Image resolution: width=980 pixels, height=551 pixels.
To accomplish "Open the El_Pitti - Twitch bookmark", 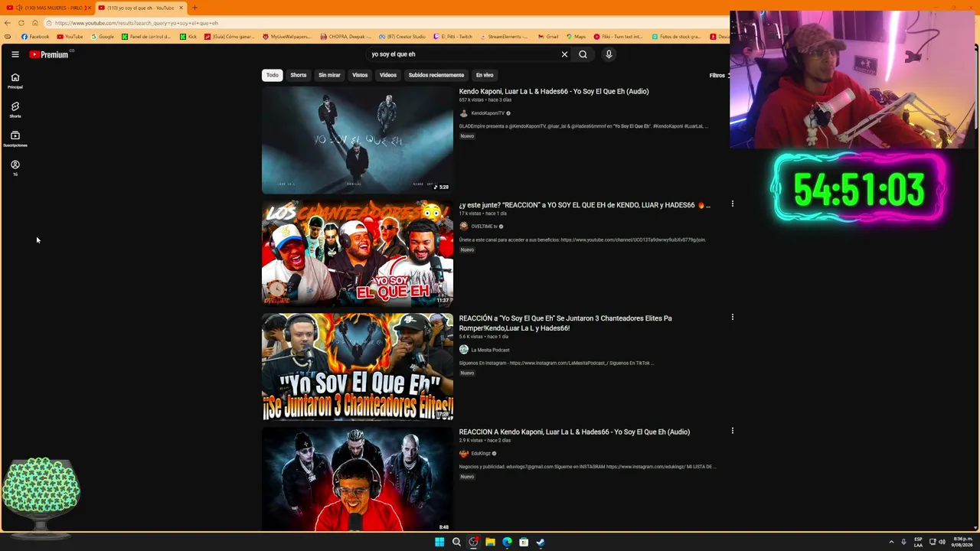I will [x=453, y=37].
